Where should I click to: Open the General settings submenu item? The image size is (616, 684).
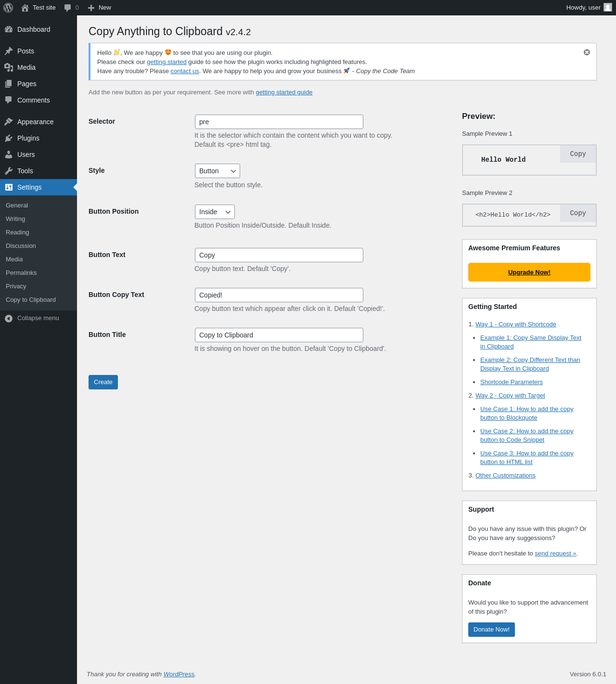pos(17,205)
